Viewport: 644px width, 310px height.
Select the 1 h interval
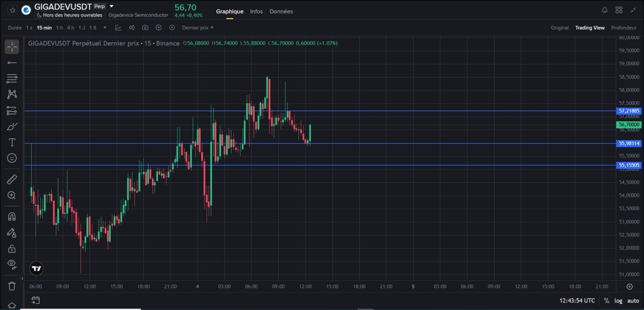(x=60, y=28)
